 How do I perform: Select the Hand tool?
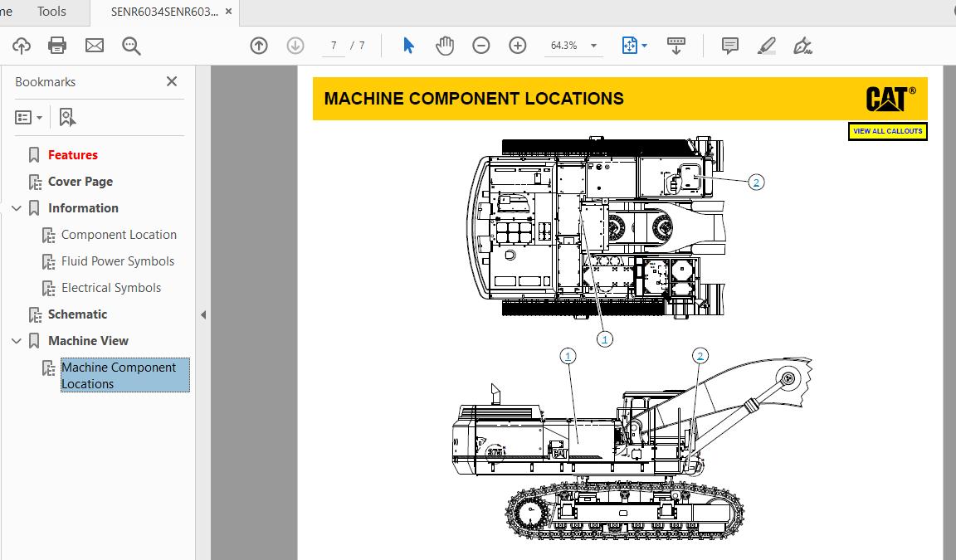[x=445, y=46]
